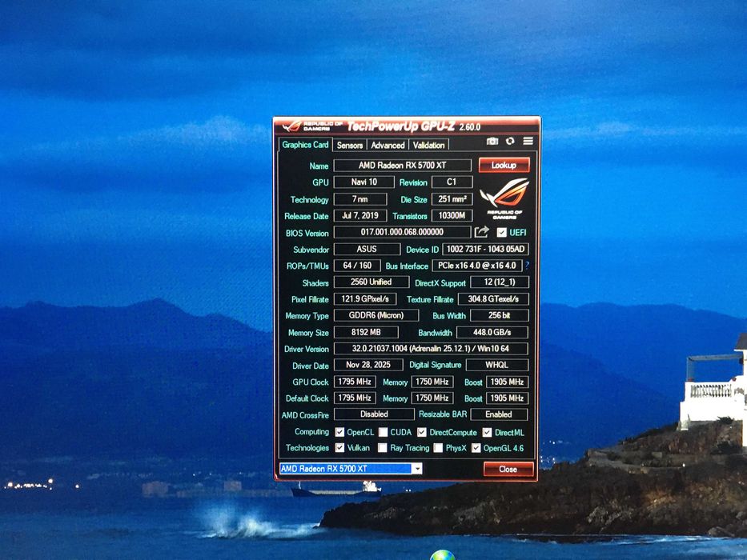
Task: Click the Bus Width value 256 bit
Action: point(500,315)
